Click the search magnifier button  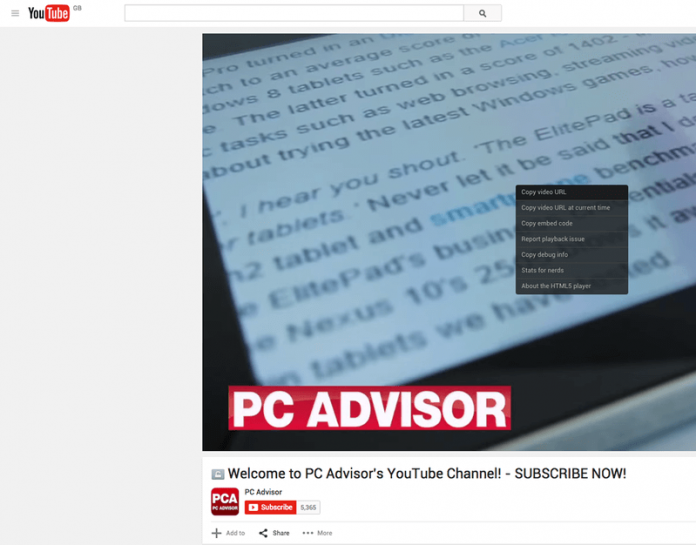(x=482, y=13)
